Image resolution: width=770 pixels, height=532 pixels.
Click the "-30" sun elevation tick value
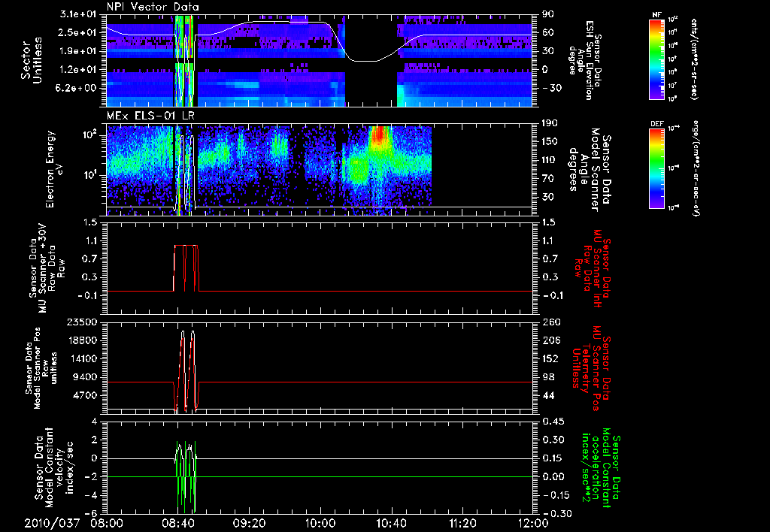(551, 88)
